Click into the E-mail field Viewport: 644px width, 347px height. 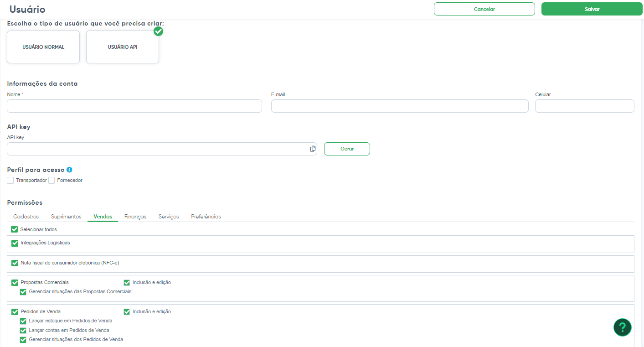tap(400, 106)
